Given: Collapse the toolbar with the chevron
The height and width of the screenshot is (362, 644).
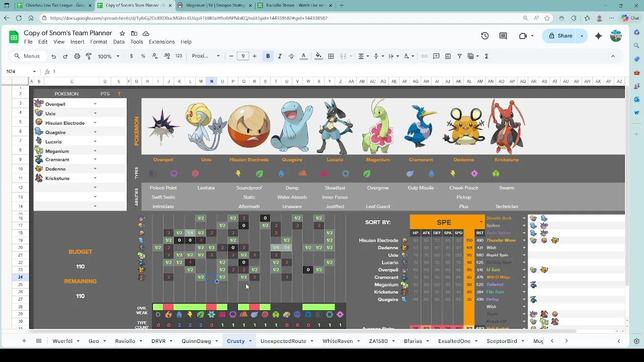Looking at the screenshot, I should pos(613,56).
